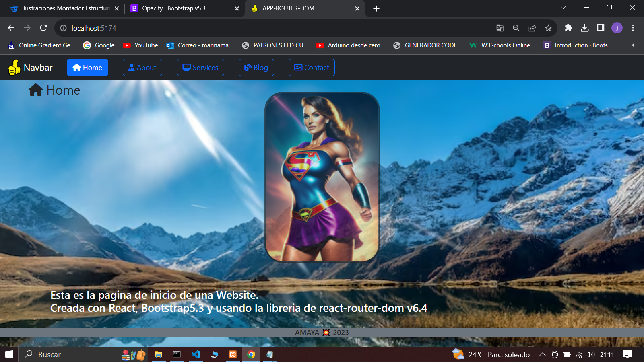This screenshot has width=644, height=362.
Task: Open the About page button
Action: [142, 68]
